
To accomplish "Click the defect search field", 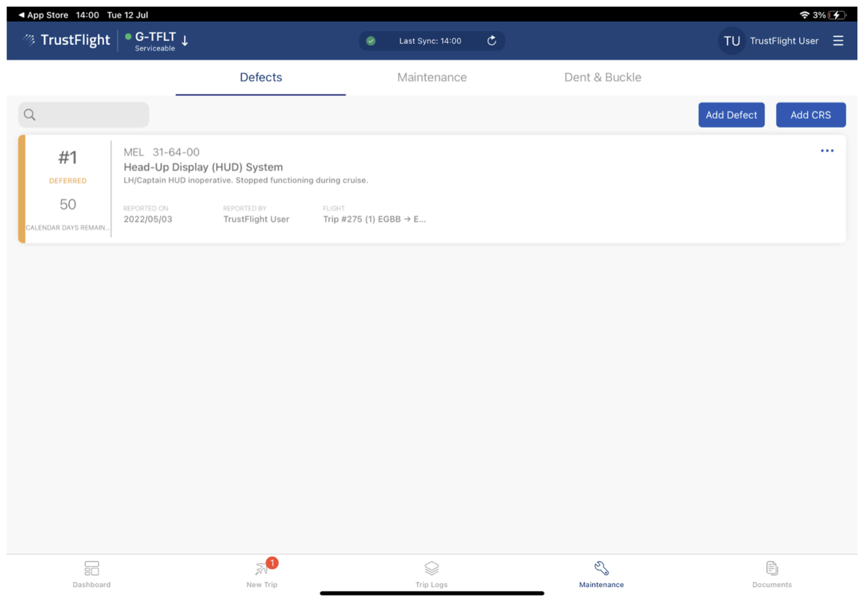I will click(83, 115).
